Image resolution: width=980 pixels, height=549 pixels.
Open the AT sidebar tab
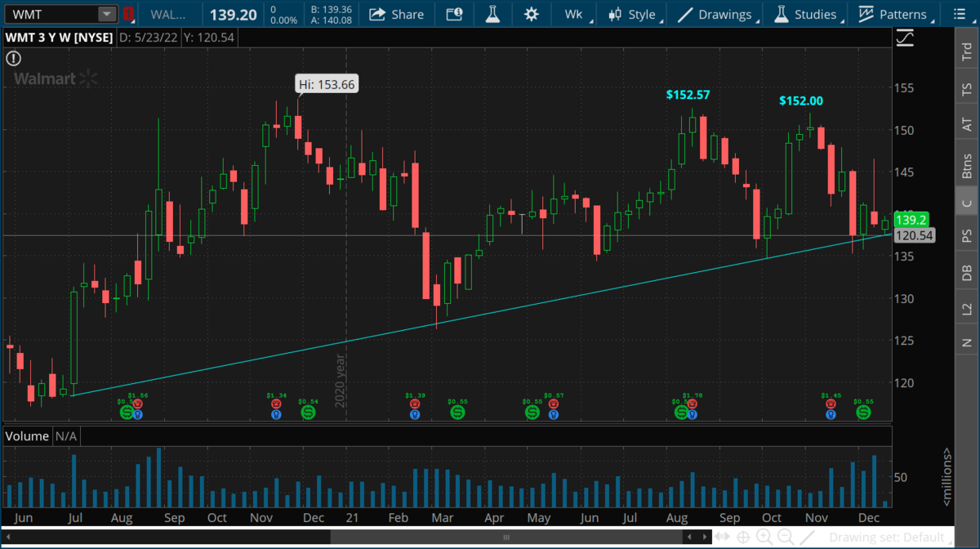pos(967,124)
